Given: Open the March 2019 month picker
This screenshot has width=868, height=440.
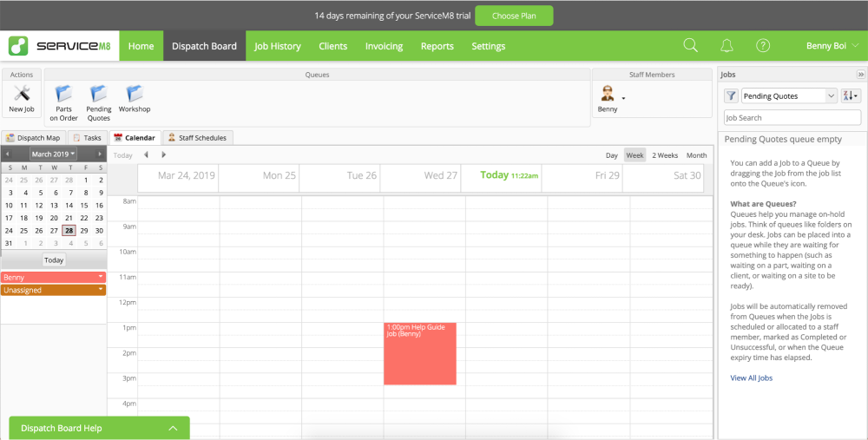Looking at the screenshot, I should click(x=53, y=154).
